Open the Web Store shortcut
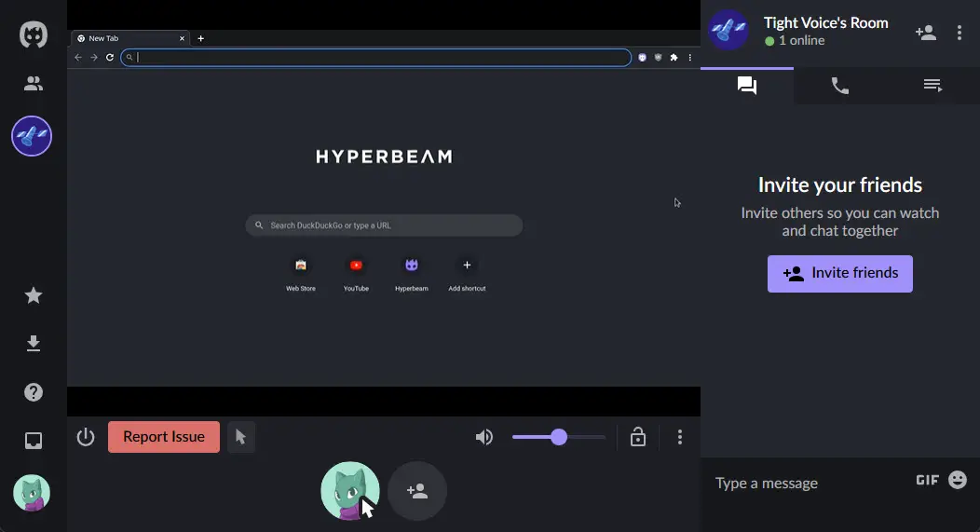 pos(301,274)
